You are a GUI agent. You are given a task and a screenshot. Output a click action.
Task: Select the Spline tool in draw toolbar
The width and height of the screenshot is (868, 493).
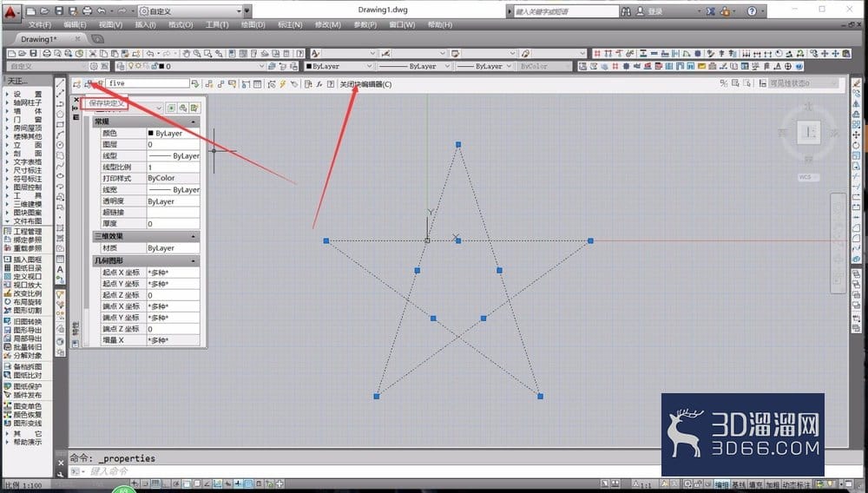pos(61,166)
